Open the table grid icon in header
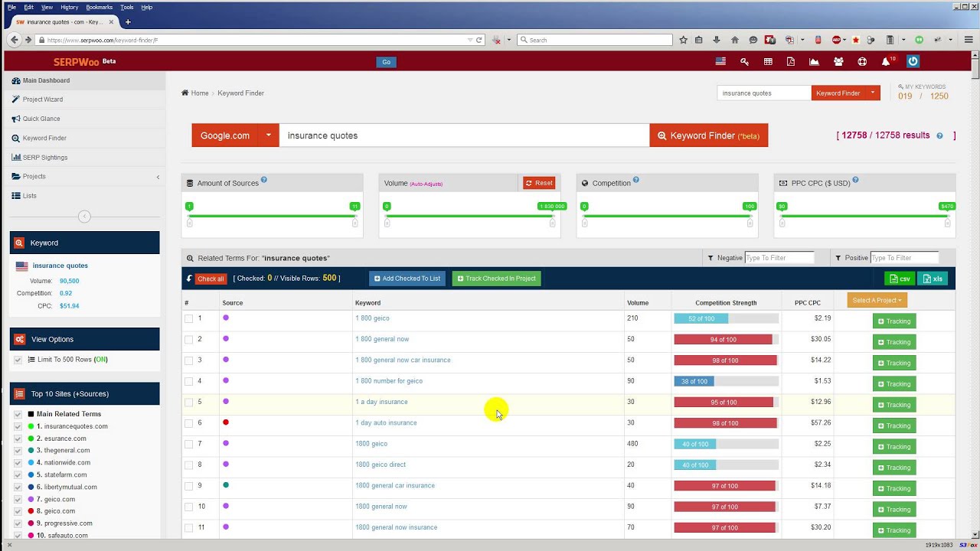The width and height of the screenshot is (980, 551). point(768,62)
